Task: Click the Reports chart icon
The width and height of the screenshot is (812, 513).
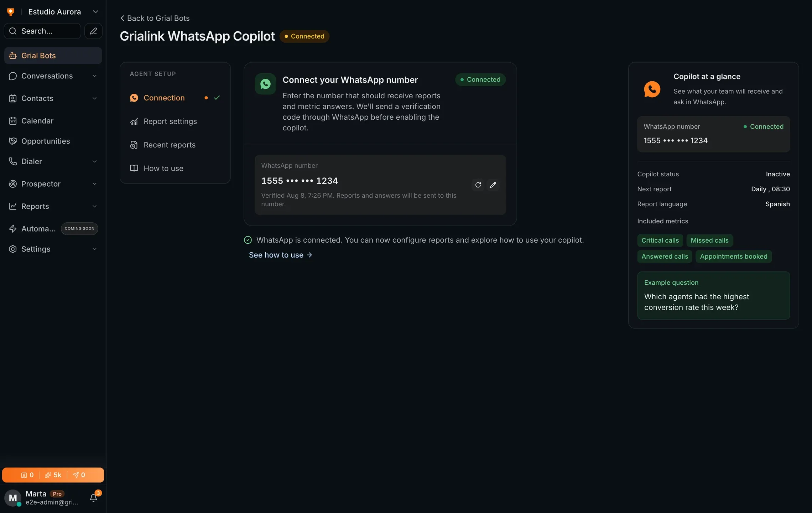Action: [x=13, y=206]
